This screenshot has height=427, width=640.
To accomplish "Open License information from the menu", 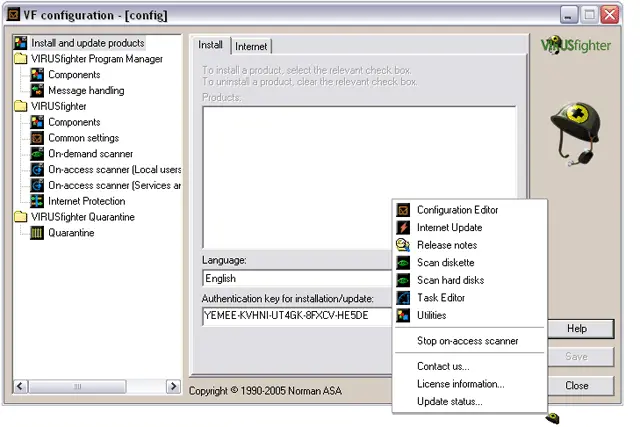I will 460,384.
